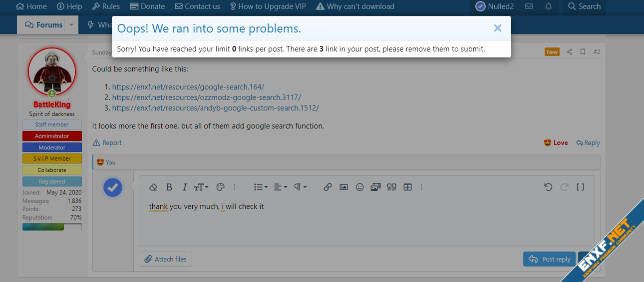Image resolution: width=644 pixels, height=282 pixels.
Task: Insert a quote block with the quotes icon
Action: (391, 187)
